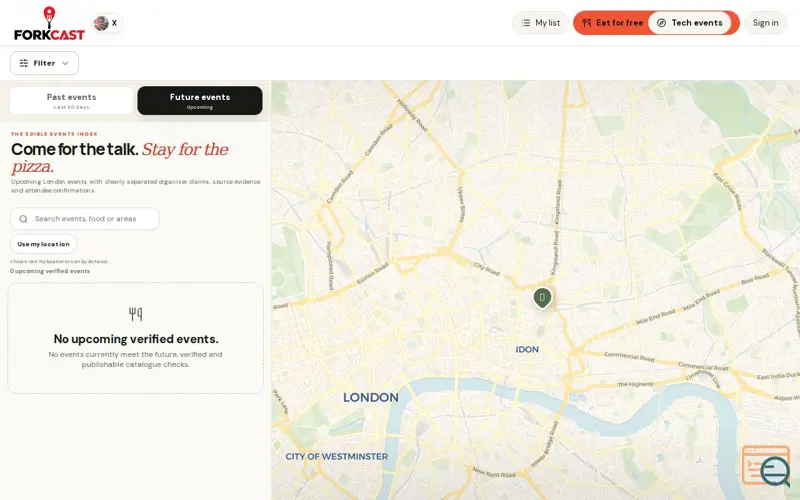
Task: Click the CITY OF WESTMINSTER map label
Action: pyautogui.click(x=336, y=456)
